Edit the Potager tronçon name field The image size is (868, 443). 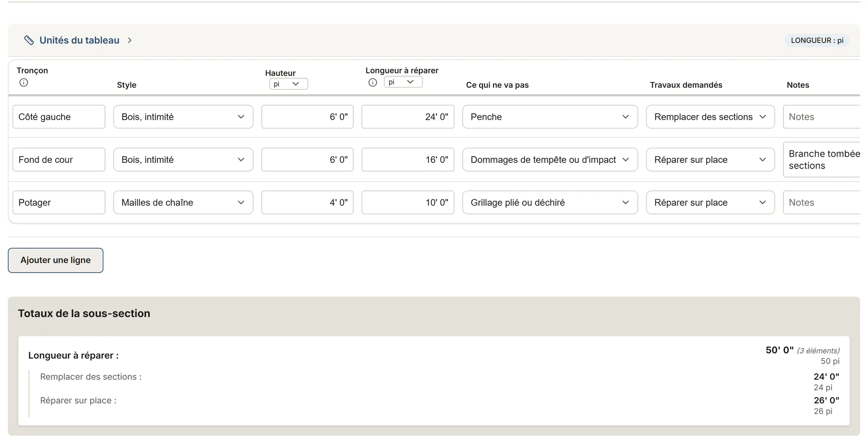[x=59, y=202]
